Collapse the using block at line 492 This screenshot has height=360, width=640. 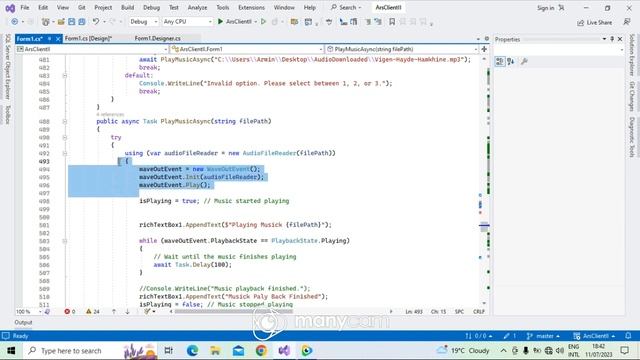(x=64, y=153)
